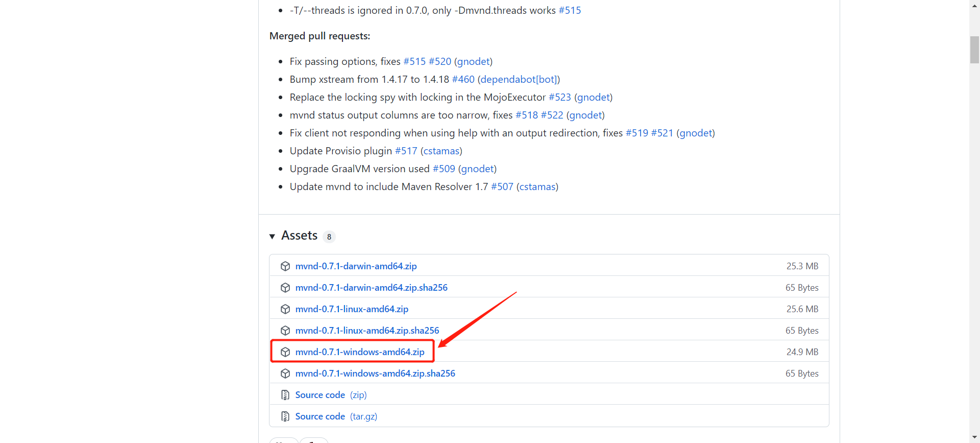Open issue #515 in Fix passing options line

414,61
